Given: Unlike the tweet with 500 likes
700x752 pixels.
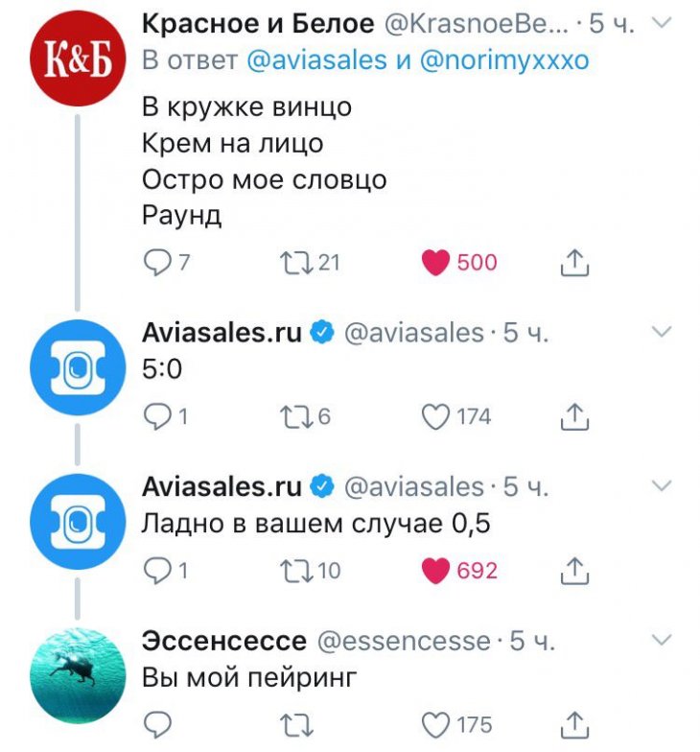Looking at the screenshot, I should pyautogui.click(x=437, y=262).
